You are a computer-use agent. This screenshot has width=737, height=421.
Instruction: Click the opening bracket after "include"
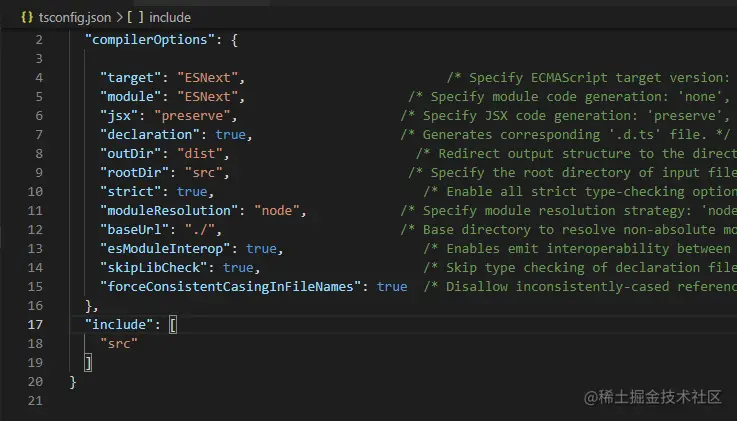[x=173, y=325]
